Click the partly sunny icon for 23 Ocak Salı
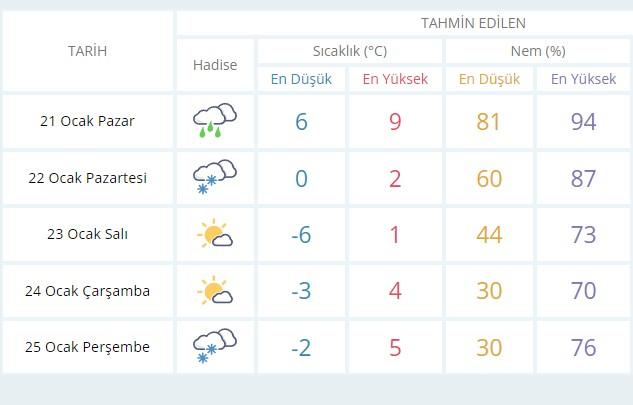The image size is (633, 405). pos(214,235)
